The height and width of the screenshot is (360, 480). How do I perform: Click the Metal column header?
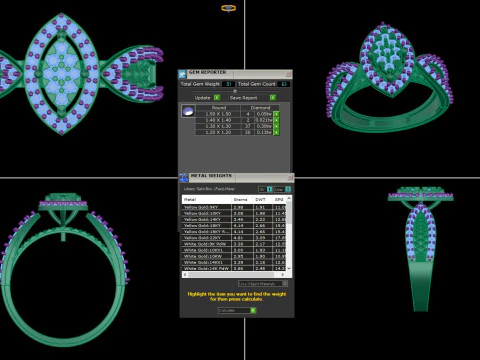click(x=207, y=199)
